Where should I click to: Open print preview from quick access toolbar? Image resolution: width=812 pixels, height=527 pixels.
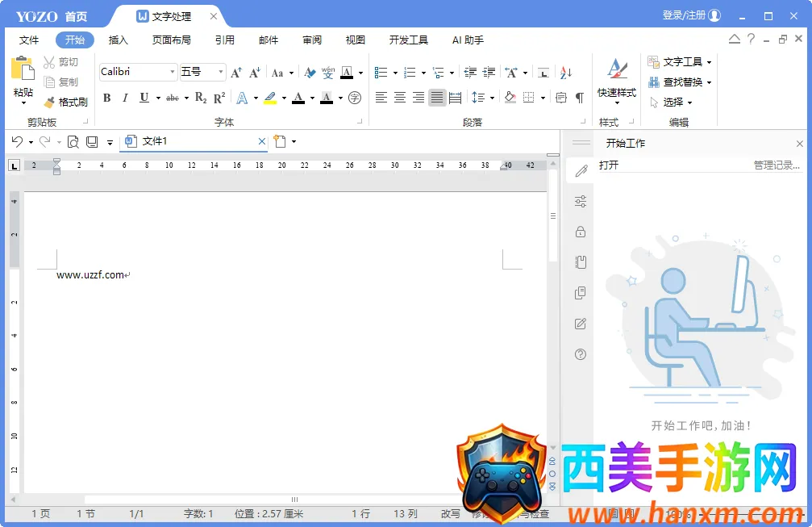click(x=73, y=142)
